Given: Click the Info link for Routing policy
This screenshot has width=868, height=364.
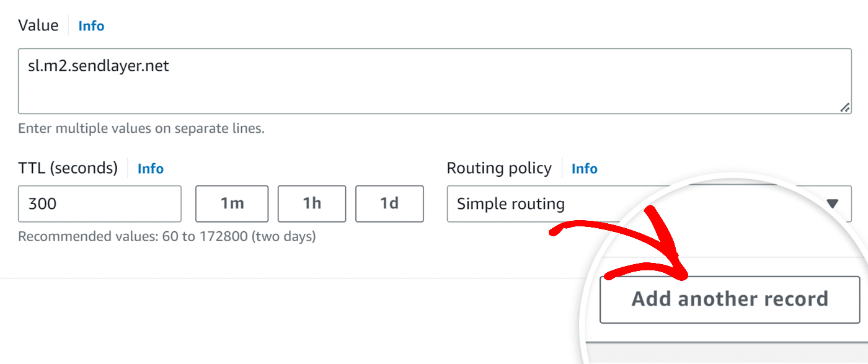Looking at the screenshot, I should (x=583, y=169).
